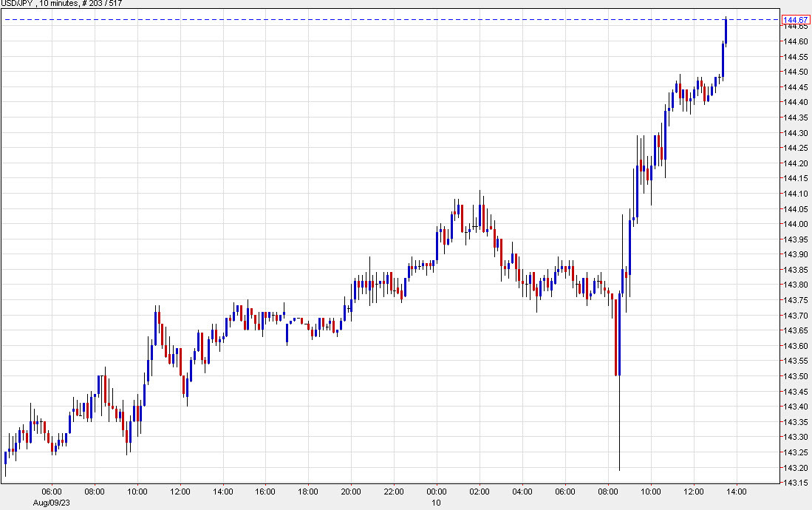812x510 pixels.
Task: Click the peak candle around 02:00
Action: coord(481,214)
